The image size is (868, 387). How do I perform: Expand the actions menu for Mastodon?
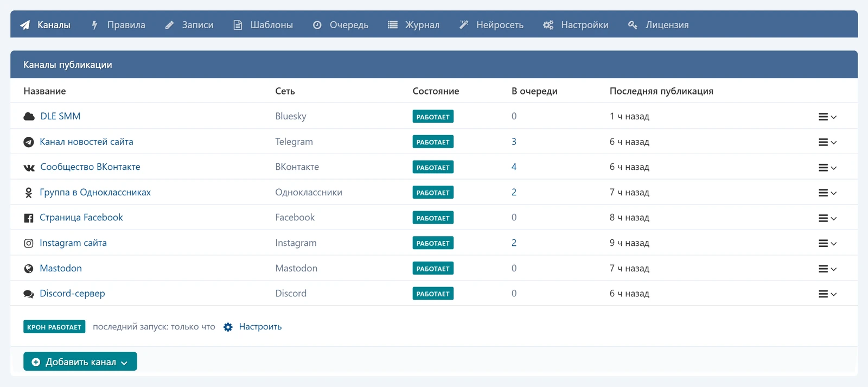(827, 269)
